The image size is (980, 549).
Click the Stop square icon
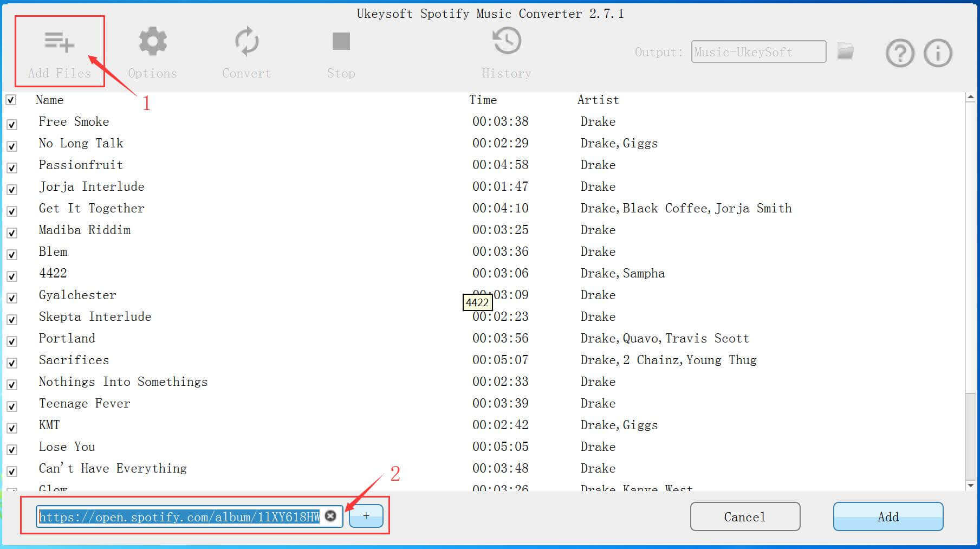(341, 41)
